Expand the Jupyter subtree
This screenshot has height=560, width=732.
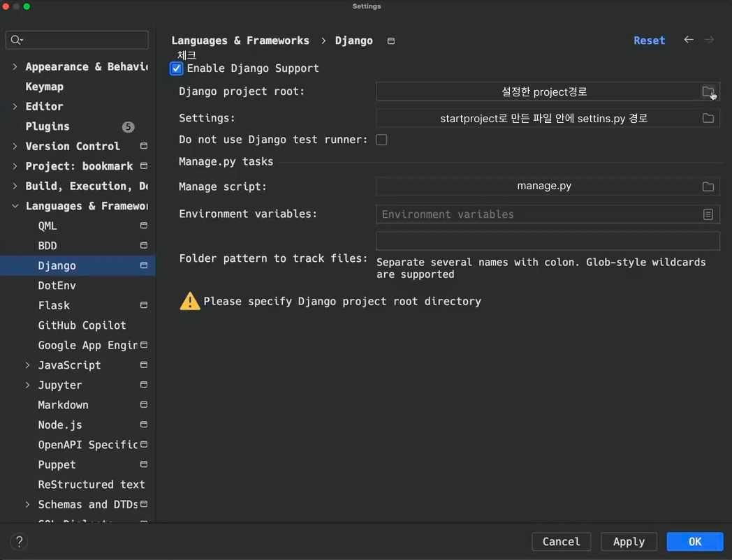point(27,385)
